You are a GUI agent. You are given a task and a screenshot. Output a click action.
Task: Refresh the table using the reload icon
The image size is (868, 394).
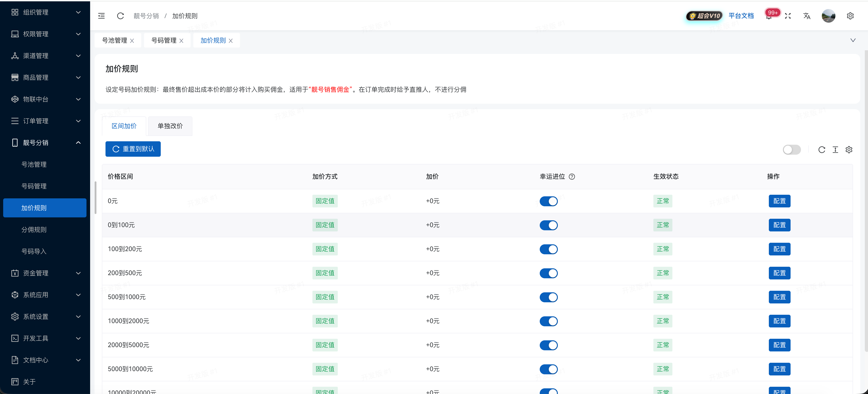click(x=822, y=150)
